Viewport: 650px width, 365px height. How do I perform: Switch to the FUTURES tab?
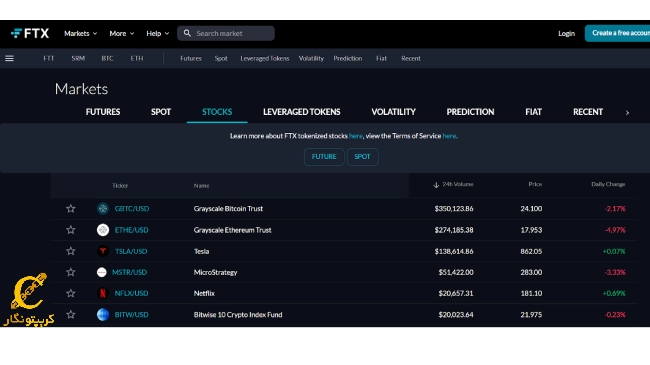point(103,112)
